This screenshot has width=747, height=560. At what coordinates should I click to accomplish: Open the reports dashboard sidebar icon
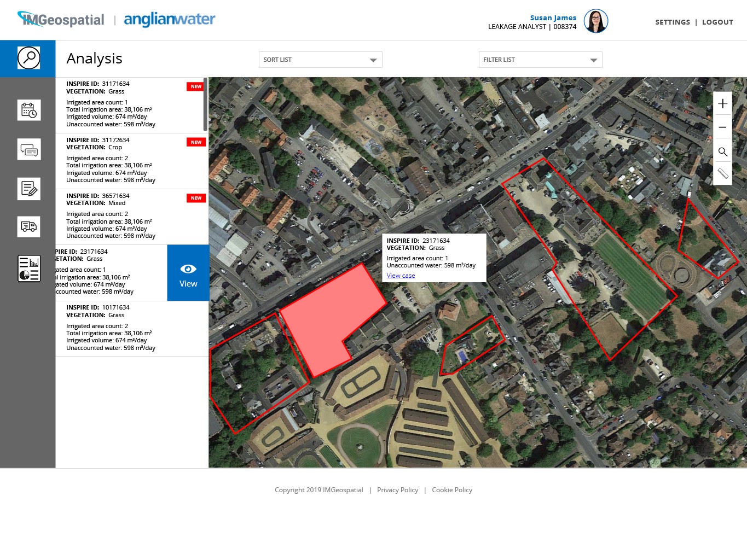pos(28,269)
